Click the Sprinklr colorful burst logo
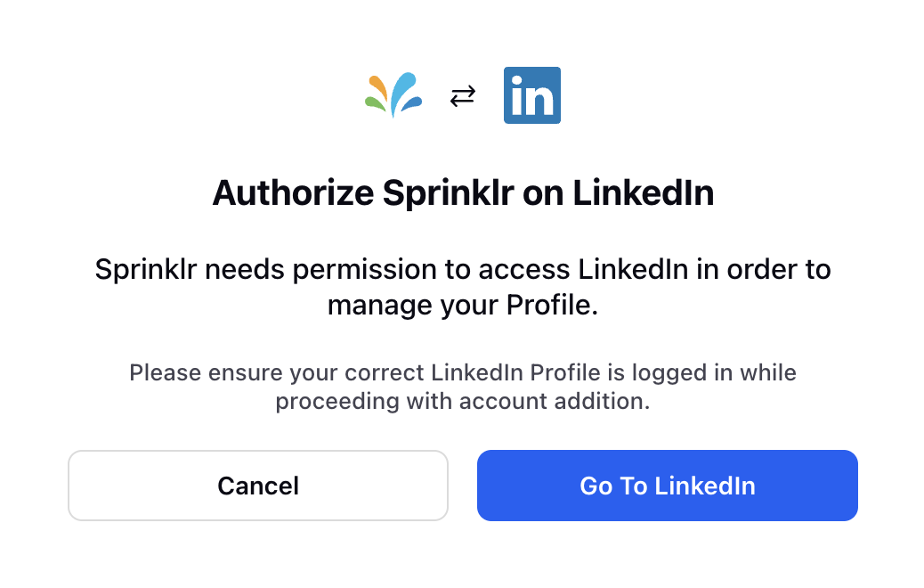This screenshot has width=924, height=588. [x=393, y=95]
